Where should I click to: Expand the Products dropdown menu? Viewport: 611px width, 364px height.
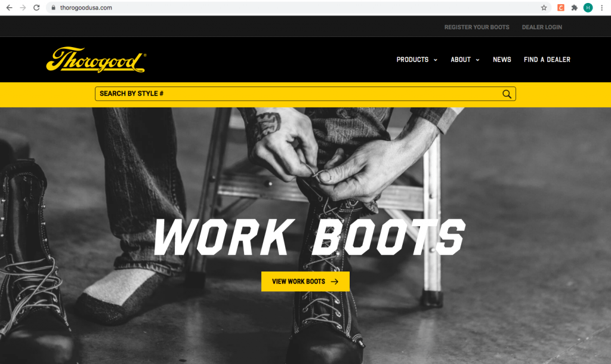coord(416,60)
